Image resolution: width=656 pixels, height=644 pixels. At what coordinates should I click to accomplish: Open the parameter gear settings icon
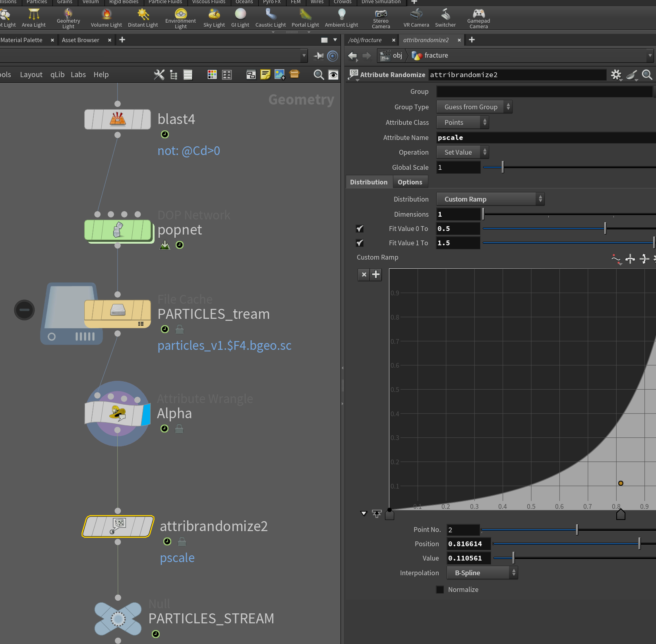coord(616,75)
